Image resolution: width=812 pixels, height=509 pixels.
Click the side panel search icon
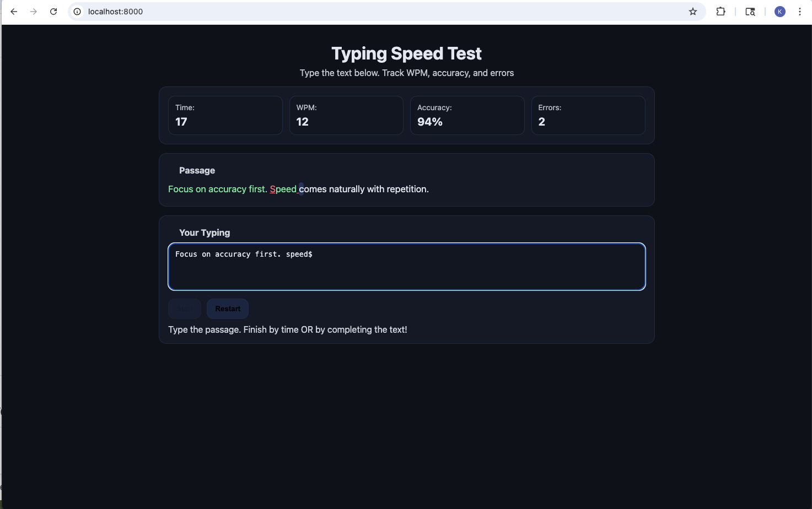(750, 11)
